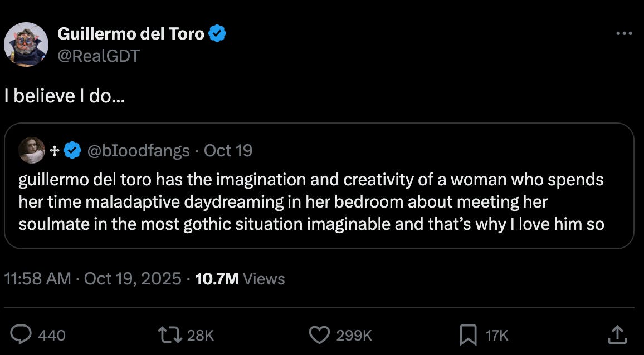This screenshot has height=355, width=644.
Task: Click Guillermo del Toro's blue verified badge
Action: point(217,34)
